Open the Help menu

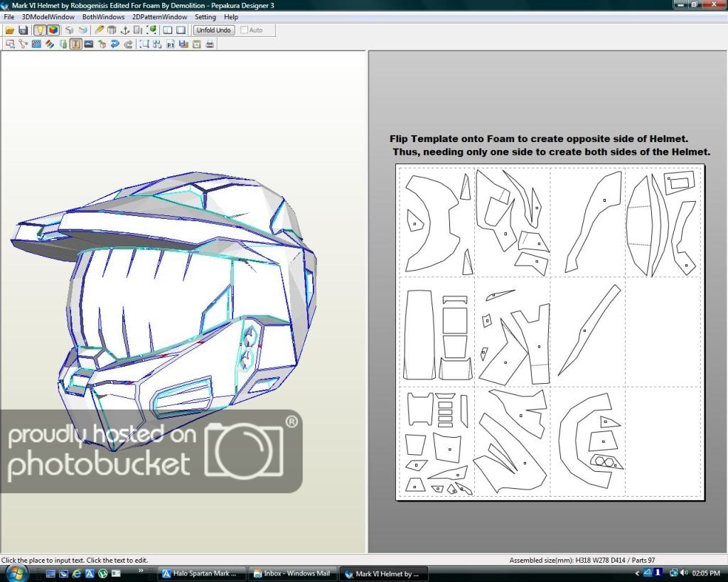click(x=231, y=17)
